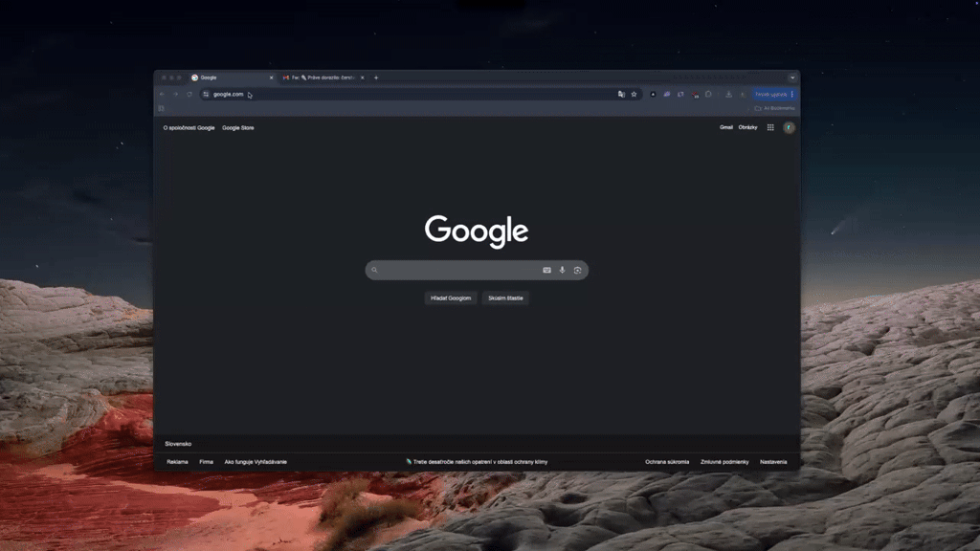
Task: Open the Chrome three-dot menu
Action: point(791,95)
